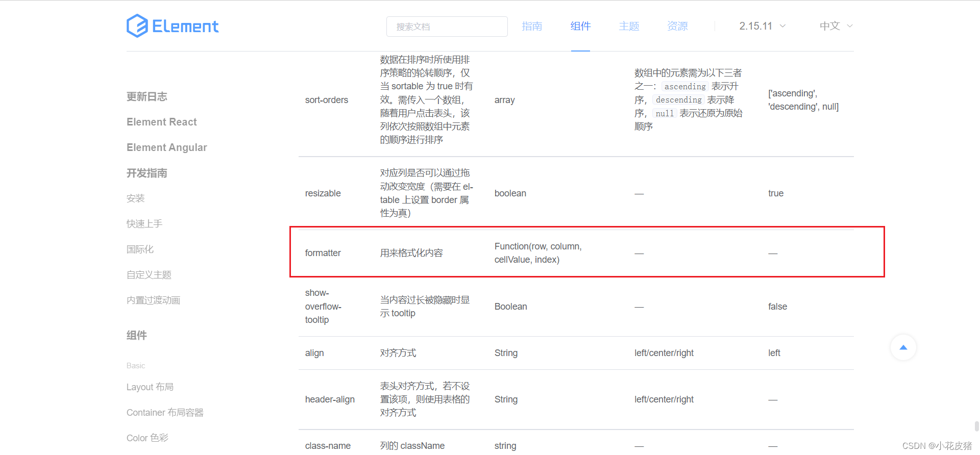980x455 pixels.
Task: Open the 中文 language dropdown
Action: 836,26
